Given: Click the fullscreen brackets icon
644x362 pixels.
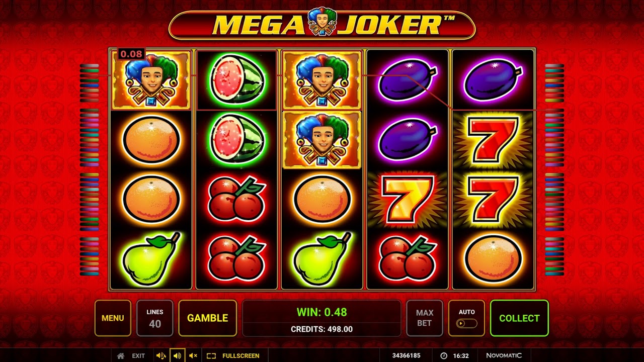Looking at the screenshot, I should pos(211,355).
